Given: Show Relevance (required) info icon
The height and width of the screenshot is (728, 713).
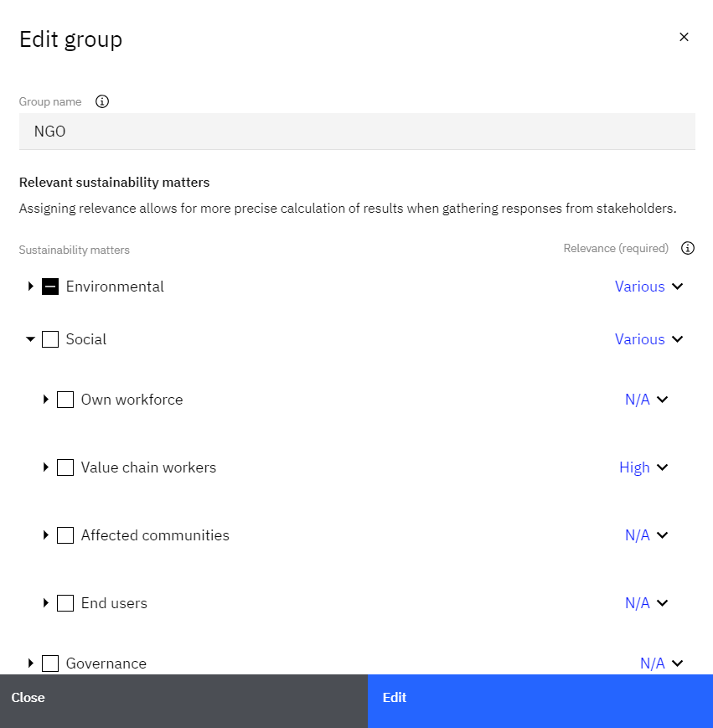Looking at the screenshot, I should point(688,249).
